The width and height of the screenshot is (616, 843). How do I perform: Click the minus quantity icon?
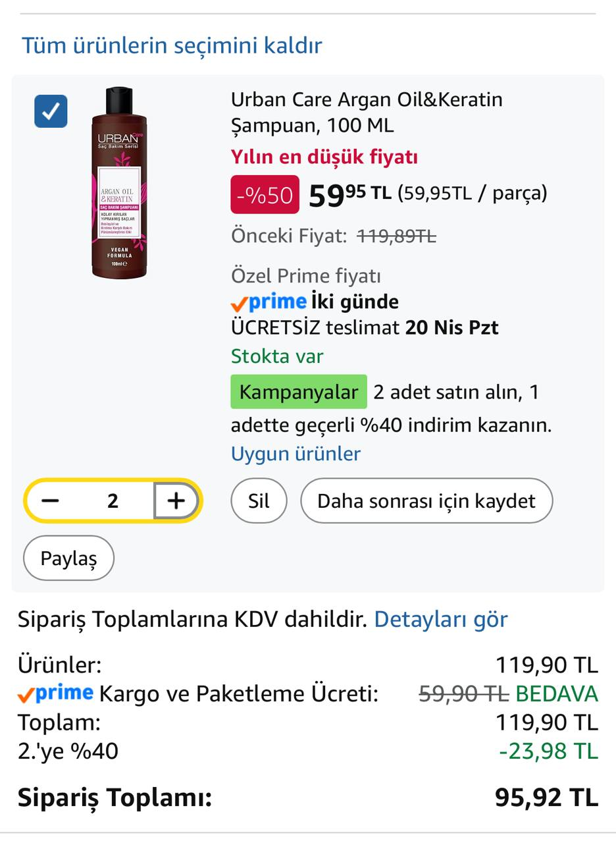[50, 501]
